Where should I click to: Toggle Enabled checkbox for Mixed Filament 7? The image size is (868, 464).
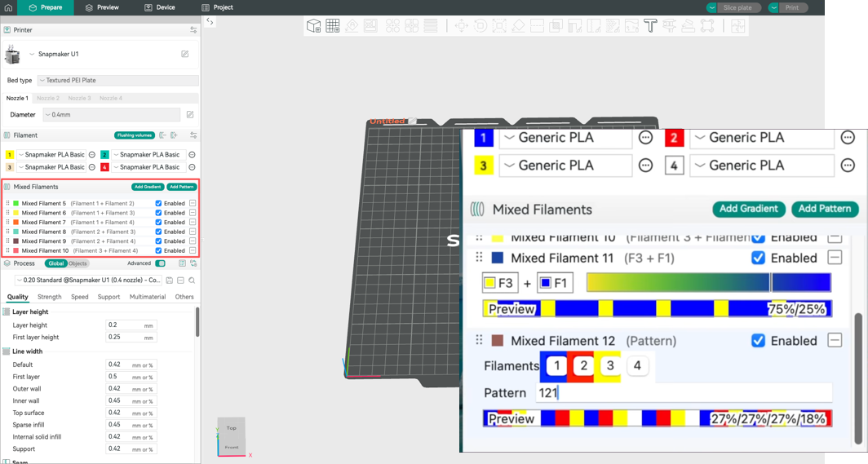tap(158, 223)
